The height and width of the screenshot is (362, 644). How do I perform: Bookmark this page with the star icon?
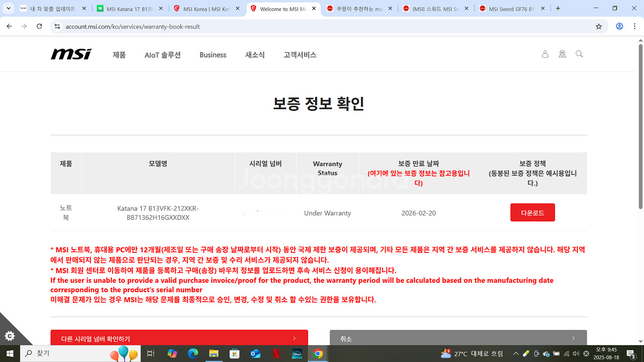tap(599, 27)
